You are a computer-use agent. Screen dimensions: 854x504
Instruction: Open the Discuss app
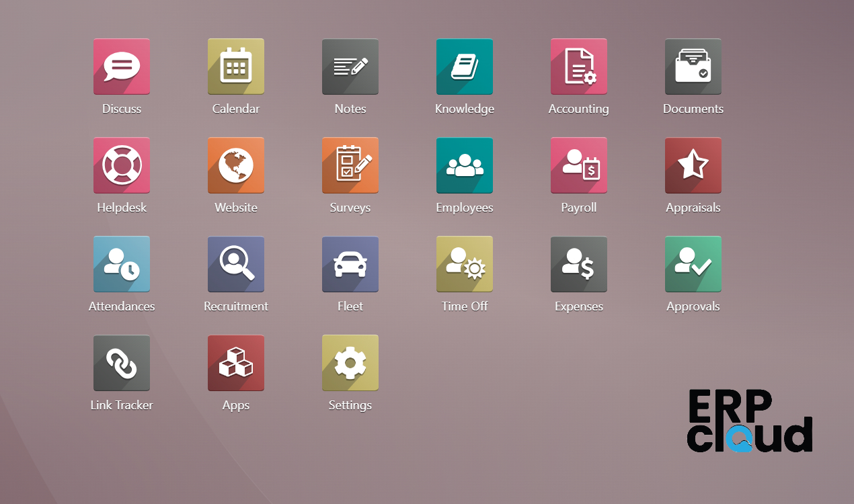click(122, 67)
